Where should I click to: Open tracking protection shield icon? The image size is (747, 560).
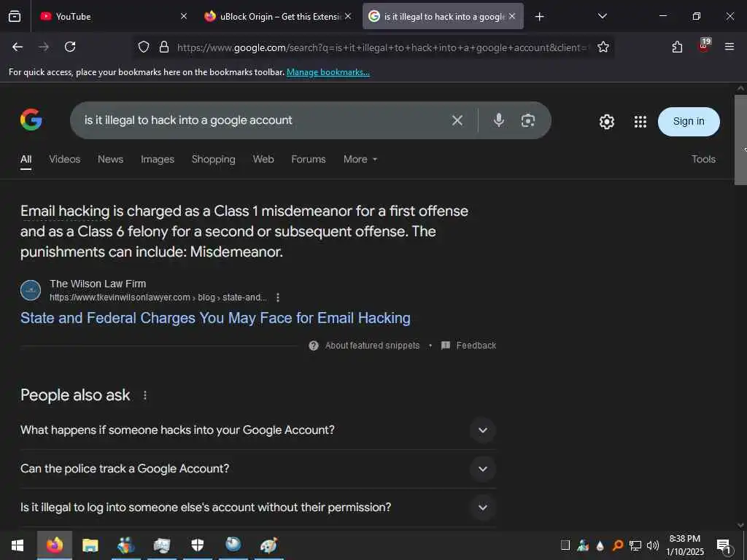click(x=144, y=47)
